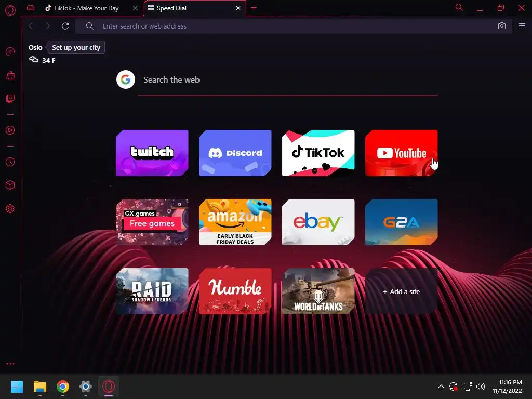Launch Chrome from the taskbar
The width and height of the screenshot is (532, 399).
[63, 387]
